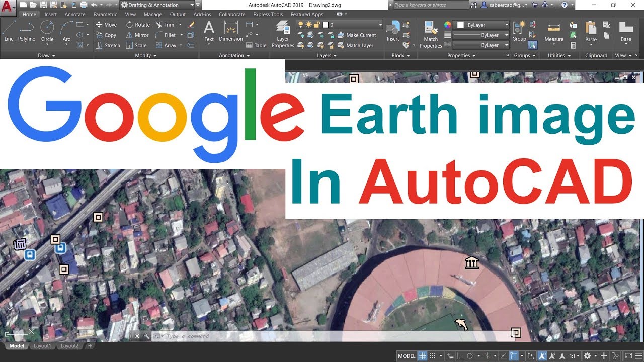The width and height of the screenshot is (644, 362).
Task: Open the layer name dropdown showing 0
Action: (352, 25)
